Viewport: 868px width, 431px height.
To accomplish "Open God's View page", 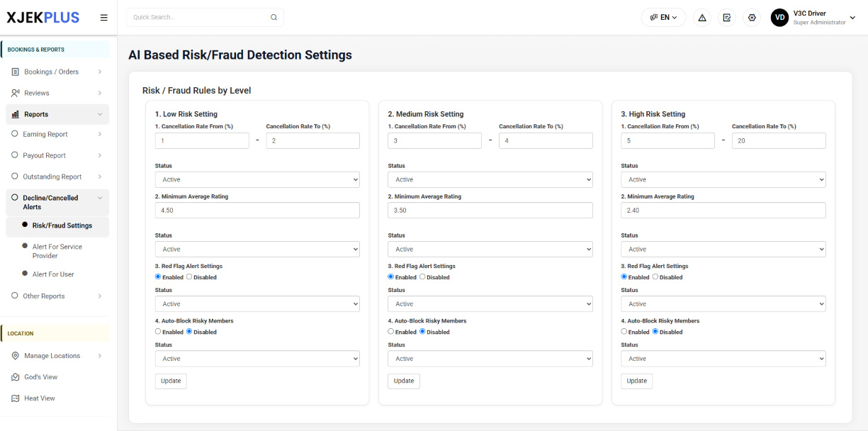I will coord(57,377).
